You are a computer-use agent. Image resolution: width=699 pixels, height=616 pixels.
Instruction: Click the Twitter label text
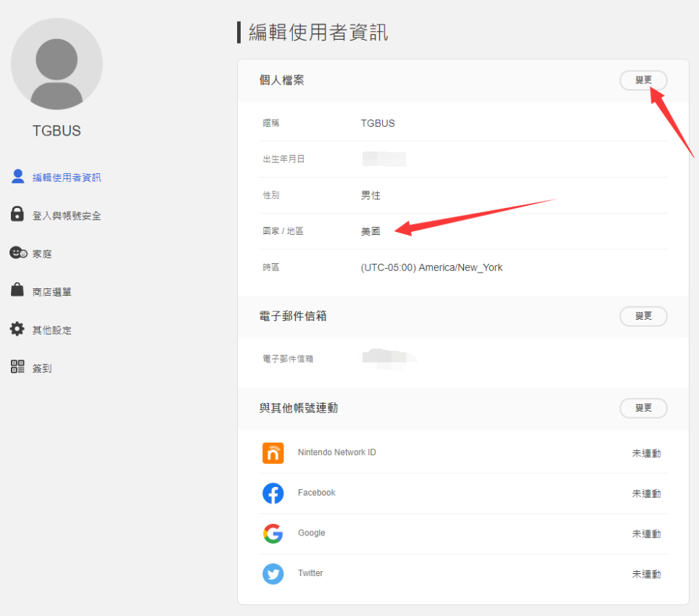point(310,573)
